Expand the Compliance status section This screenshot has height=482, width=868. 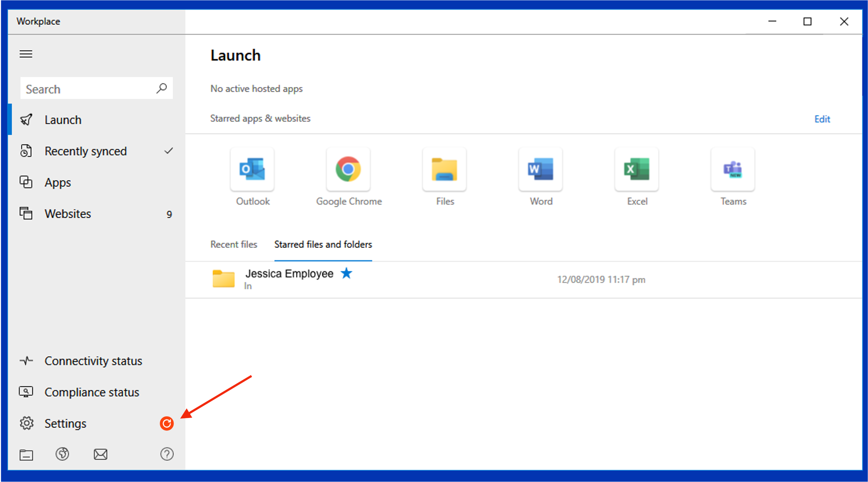point(92,392)
